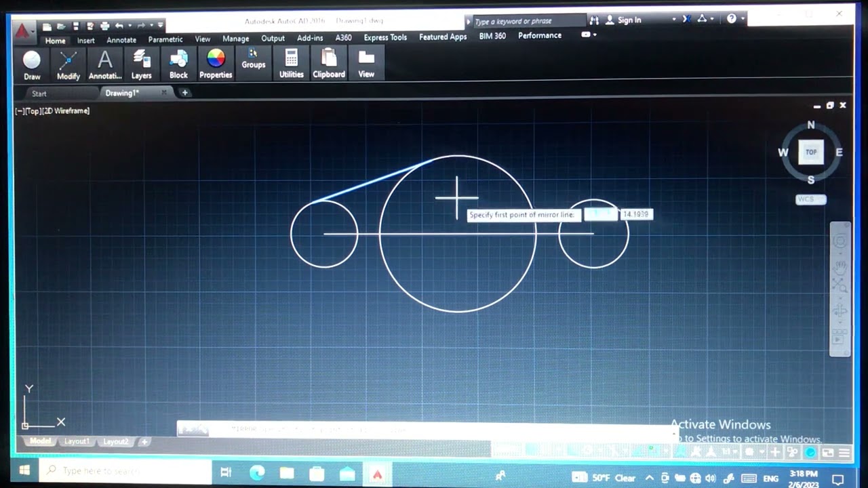The height and width of the screenshot is (488, 868).
Task: Click the TOP face of the ViewCube
Action: click(811, 152)
